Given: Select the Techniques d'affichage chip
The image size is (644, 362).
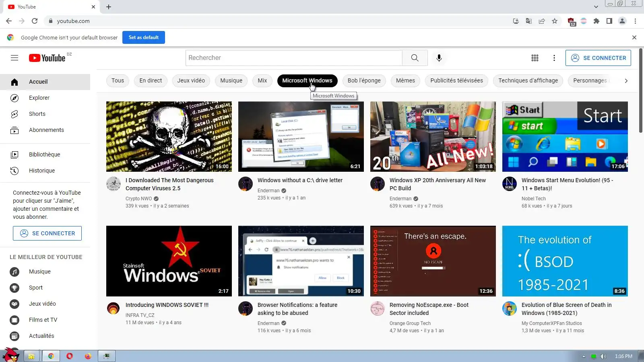Looking at the screenshot, I should point(528,80).
